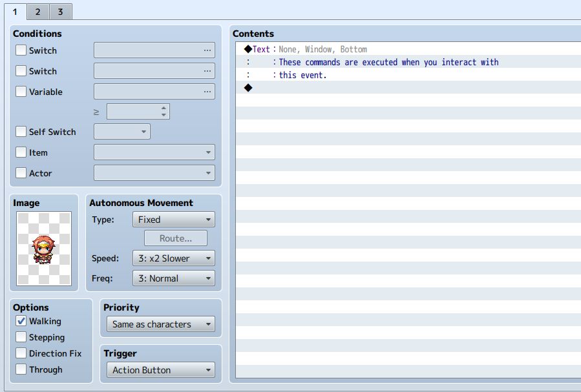Open the Priority dropdown, Same as characters
This screenshot has width=581, height=392.
pos(161,324)
